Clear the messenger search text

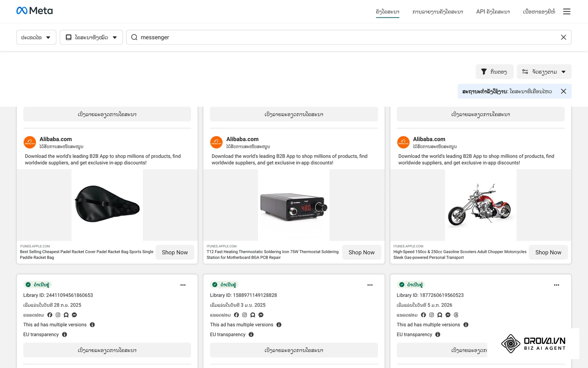(563, 37)
